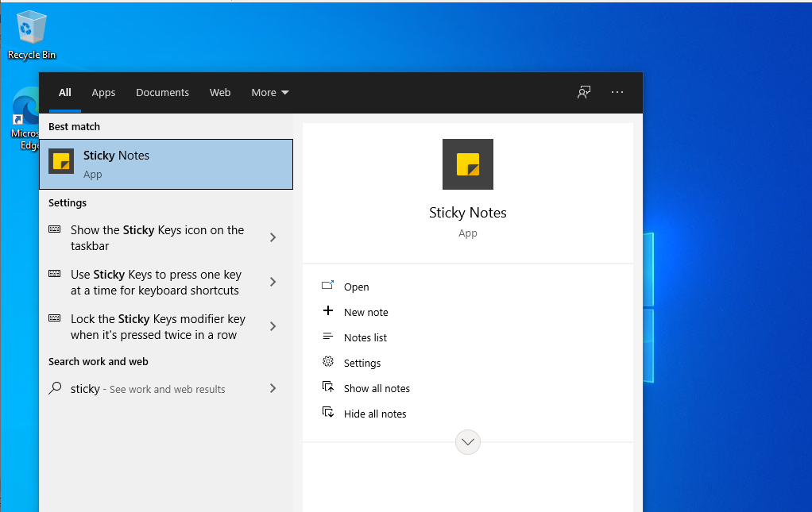Choose Settings action for Sticky Notes

click(362, 363)
